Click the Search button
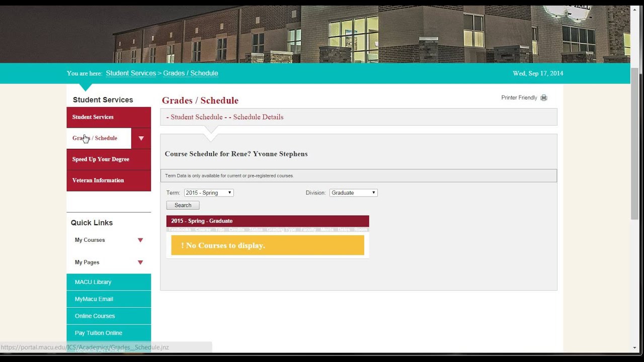This screenshot has width=644, height=362. [x=183, y=205]
